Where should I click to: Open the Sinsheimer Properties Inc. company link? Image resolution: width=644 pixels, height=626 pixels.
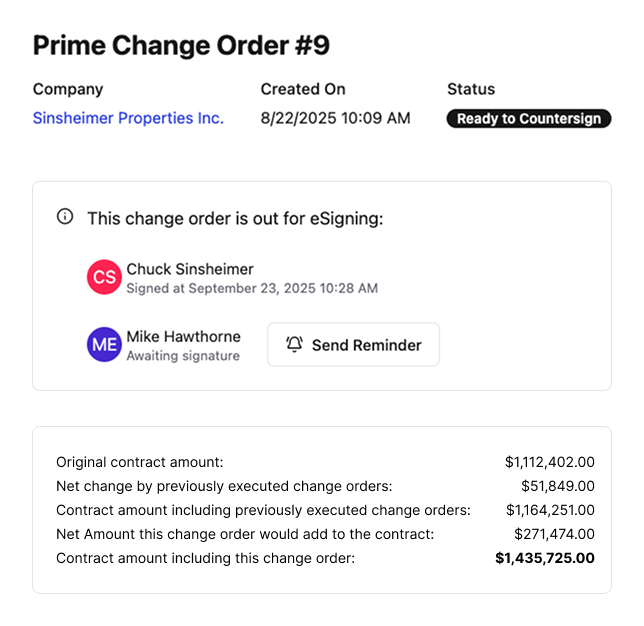[x=128, y=118]
